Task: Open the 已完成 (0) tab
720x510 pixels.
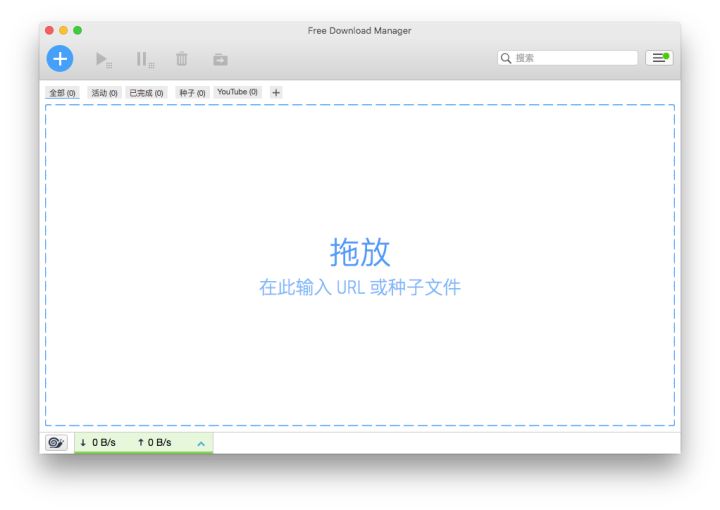Action: [x=146, y=93]
